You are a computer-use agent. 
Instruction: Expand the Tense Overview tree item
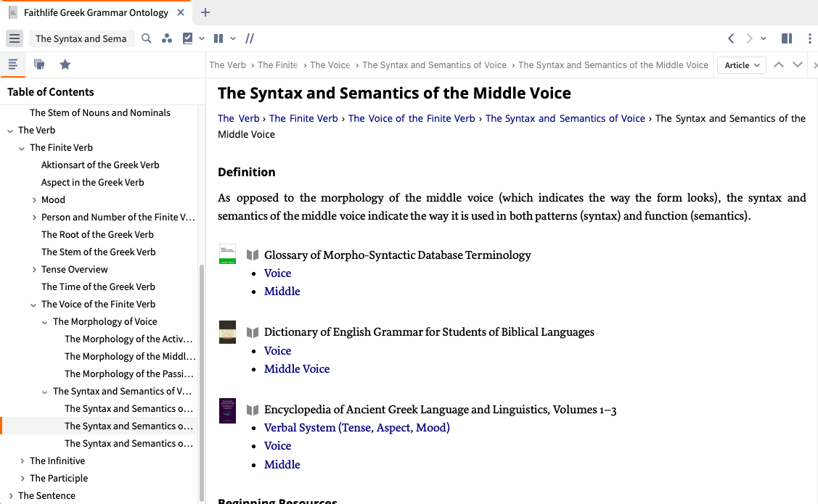pos(34,269)
